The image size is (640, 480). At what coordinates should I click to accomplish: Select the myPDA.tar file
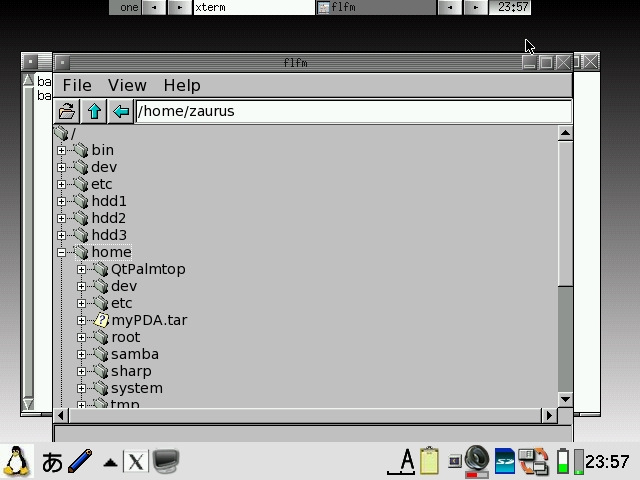(149, 320)
